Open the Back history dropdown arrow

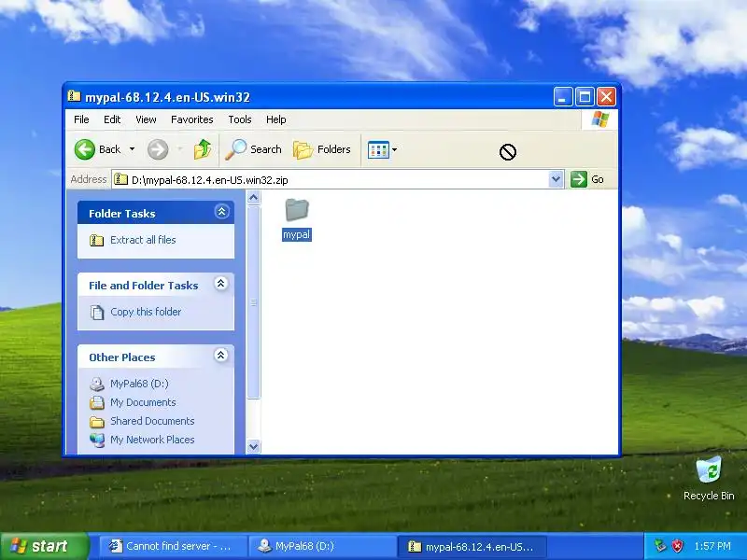click(x=132, y=149)
